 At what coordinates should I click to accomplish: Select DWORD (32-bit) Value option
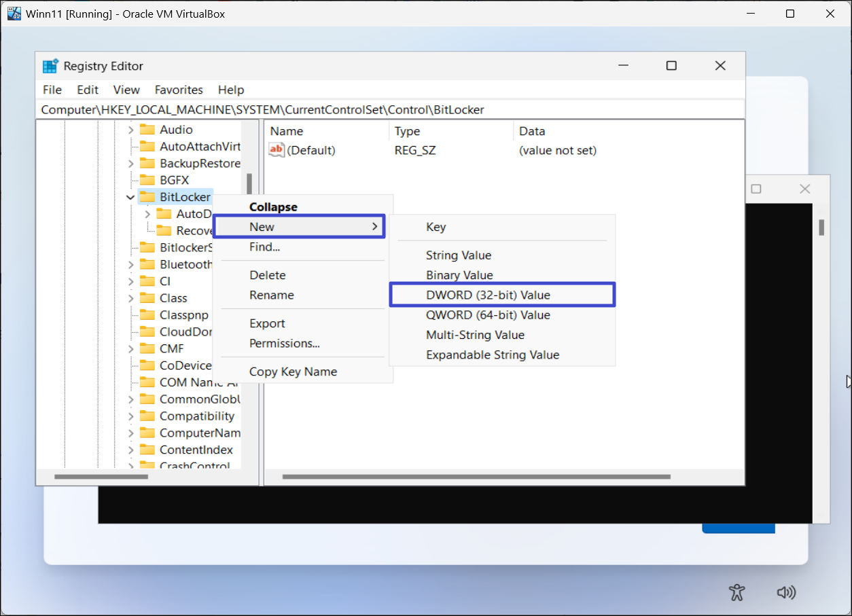(488, 295)
